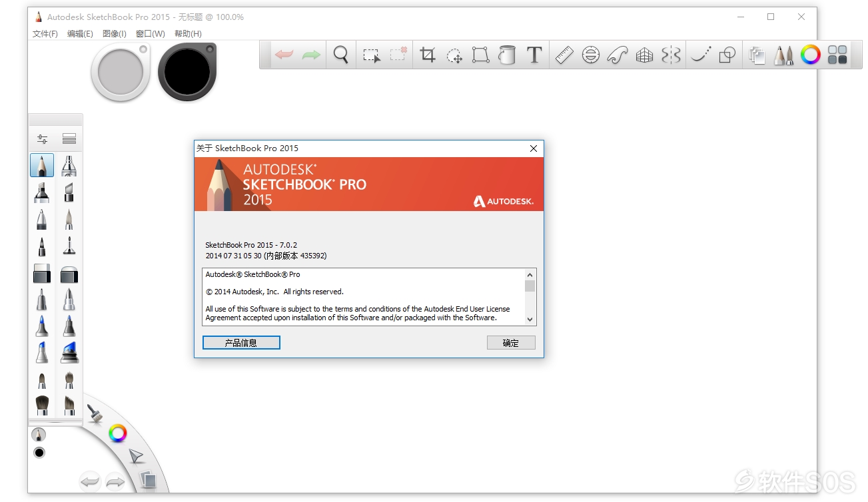Open the 帮助(H) menu
This screenshot has width=868, height=502.
[188, 33]
